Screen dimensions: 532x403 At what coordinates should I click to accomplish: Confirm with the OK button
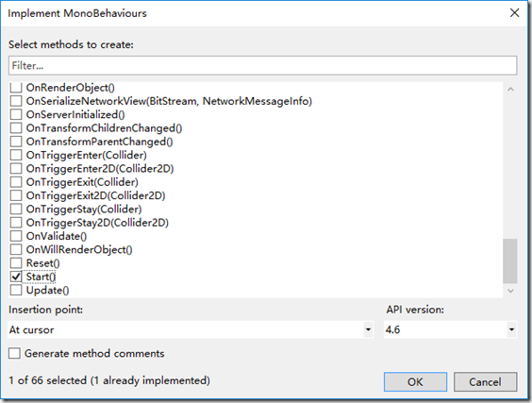pos(415,382)
